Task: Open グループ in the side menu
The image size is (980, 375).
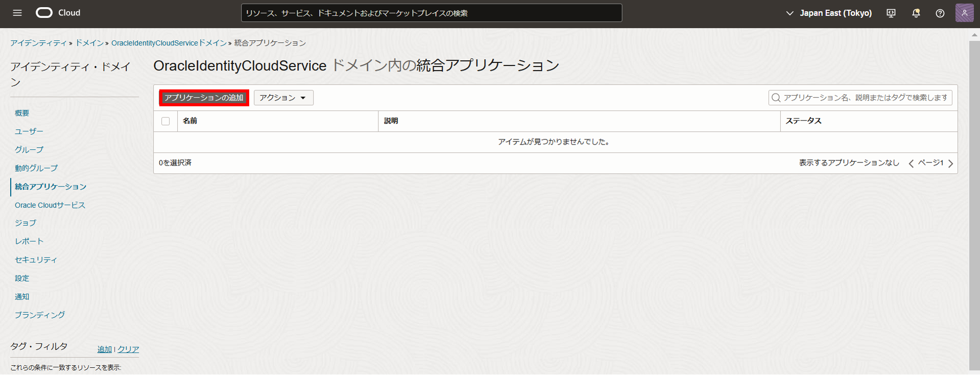Action: 29,150
